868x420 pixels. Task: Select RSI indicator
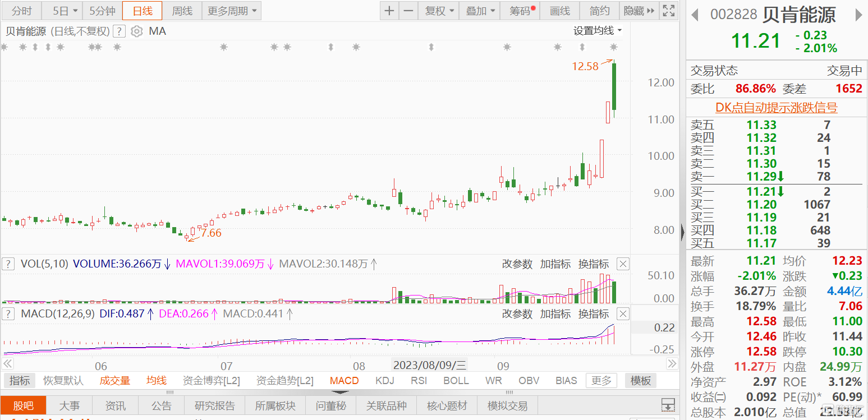tap(419, 381)
